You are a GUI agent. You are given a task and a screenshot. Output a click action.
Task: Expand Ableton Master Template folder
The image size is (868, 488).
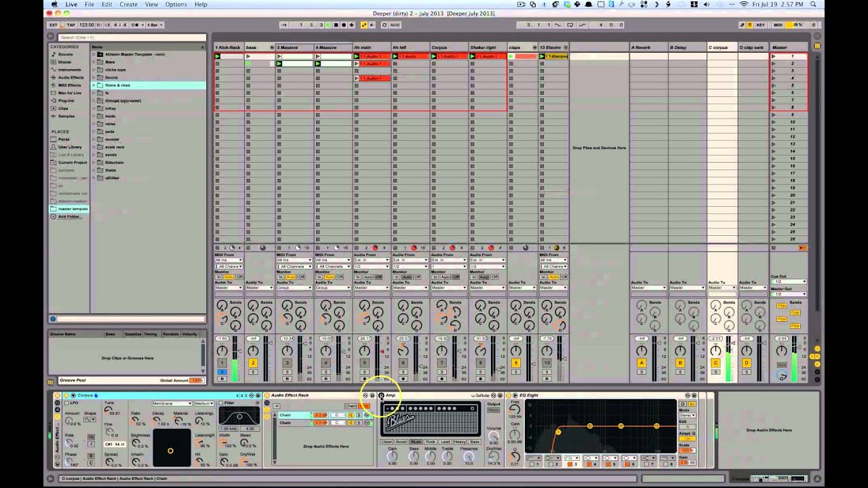[94, 54]
